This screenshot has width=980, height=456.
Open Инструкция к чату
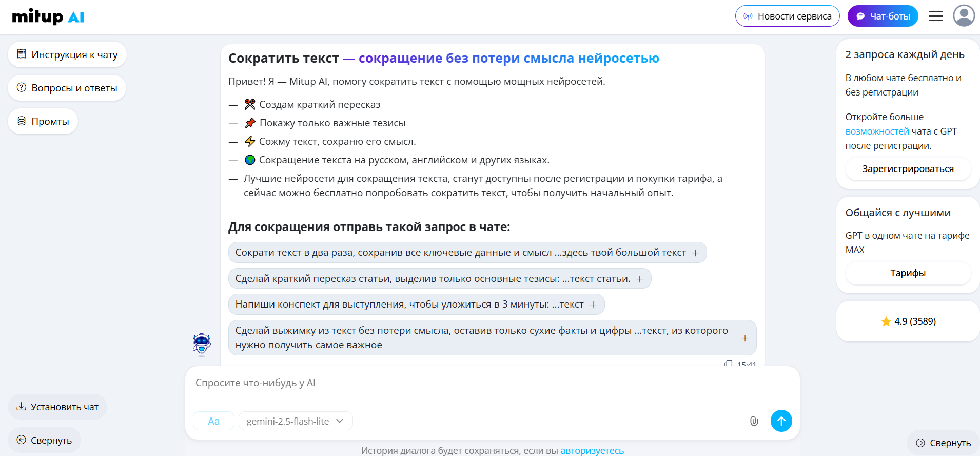coord(67,54)
